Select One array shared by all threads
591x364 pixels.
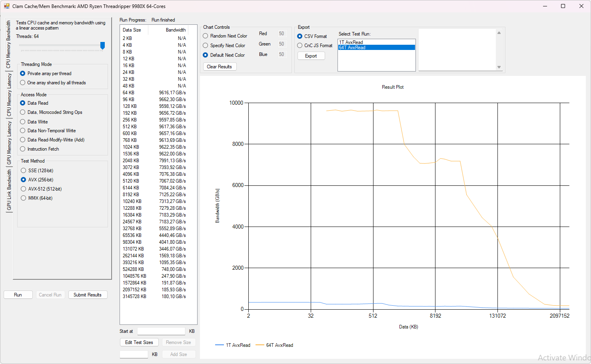pos(53,83)
